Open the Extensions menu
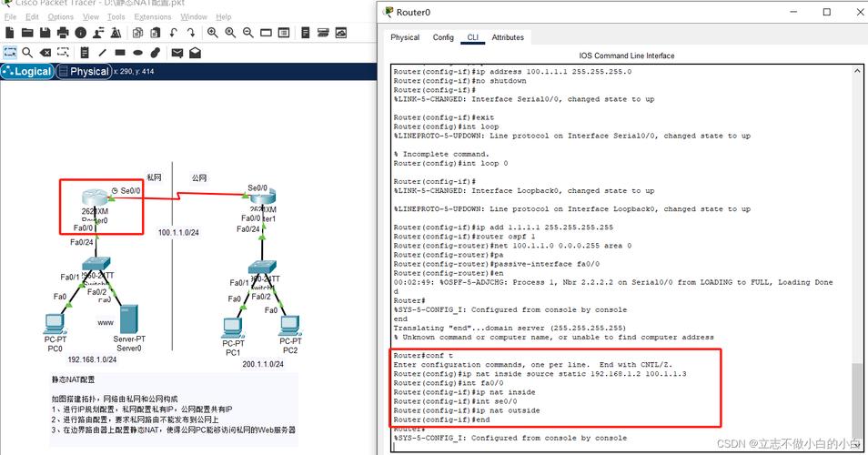This screenshot has height=455, width=868. 153,16
